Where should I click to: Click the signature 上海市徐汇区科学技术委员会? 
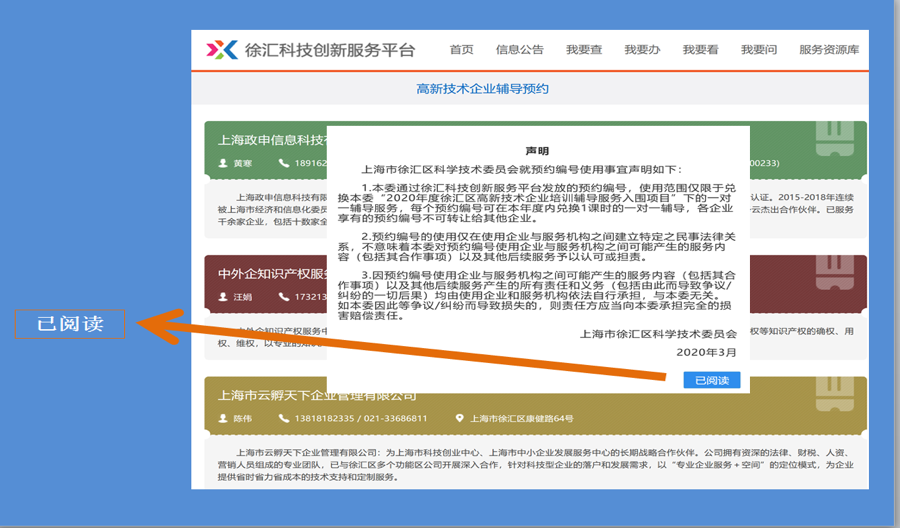pos(658,334)
